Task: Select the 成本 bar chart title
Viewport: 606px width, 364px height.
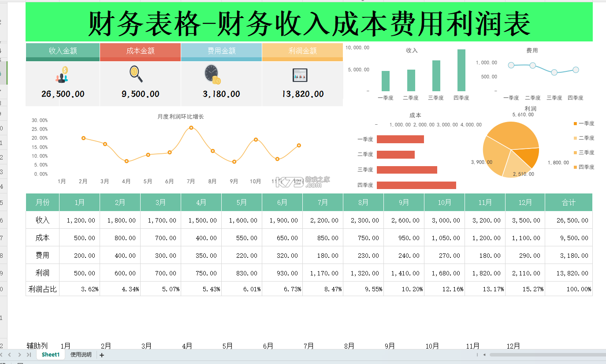Action: point(415,115)
